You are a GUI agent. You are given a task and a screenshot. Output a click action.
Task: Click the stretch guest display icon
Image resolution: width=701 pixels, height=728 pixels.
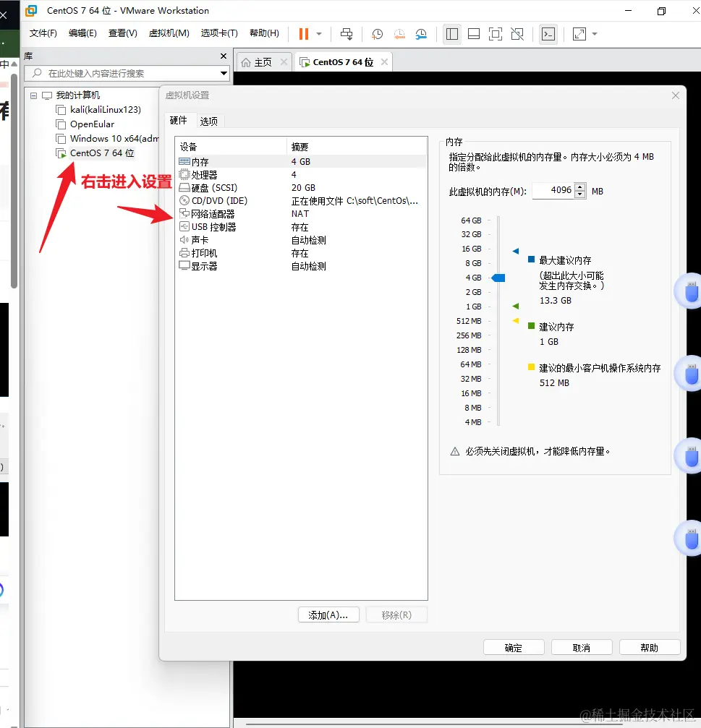point(579,34)
